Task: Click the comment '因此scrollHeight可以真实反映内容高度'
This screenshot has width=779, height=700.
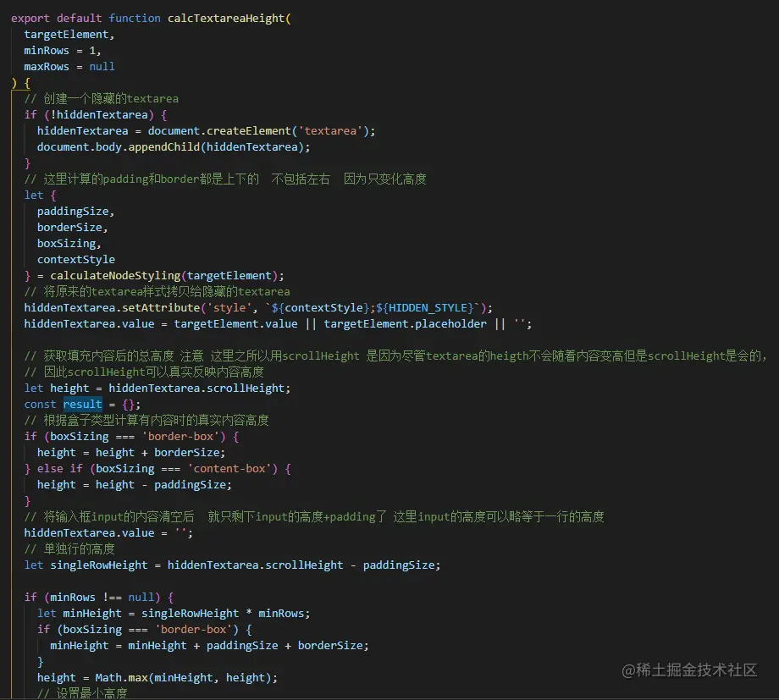Action: pos(144,372)
